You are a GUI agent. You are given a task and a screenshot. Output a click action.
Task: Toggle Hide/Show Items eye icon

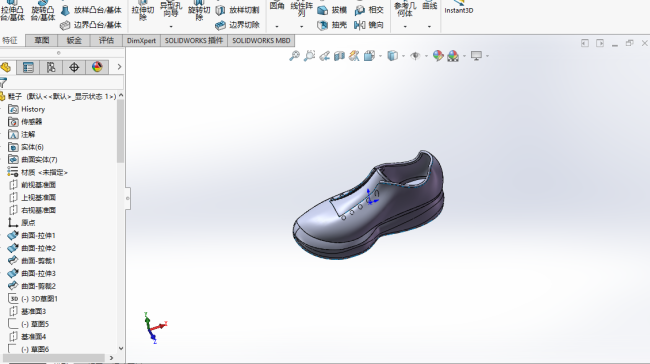[x=415, y=56]
